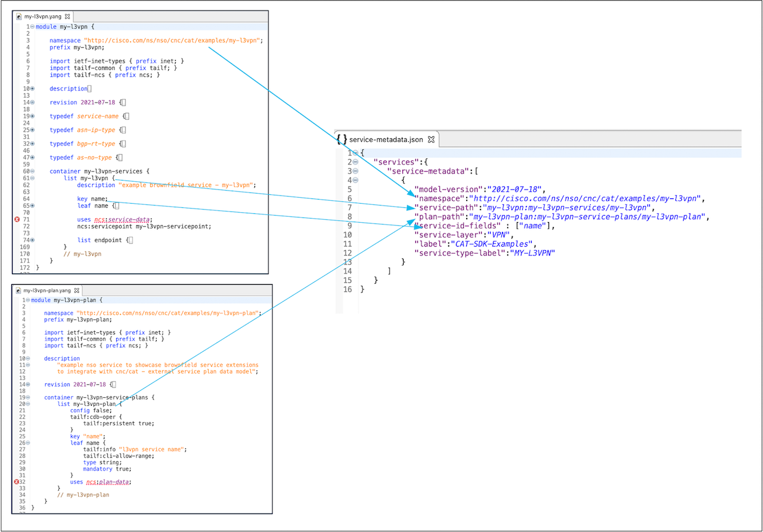Collapse container my-l3vpn-service-plans fold at line 19
Image resolution: width=763 pixels, height=532 pixels.
pyautogui.click(x=28, y=397)
